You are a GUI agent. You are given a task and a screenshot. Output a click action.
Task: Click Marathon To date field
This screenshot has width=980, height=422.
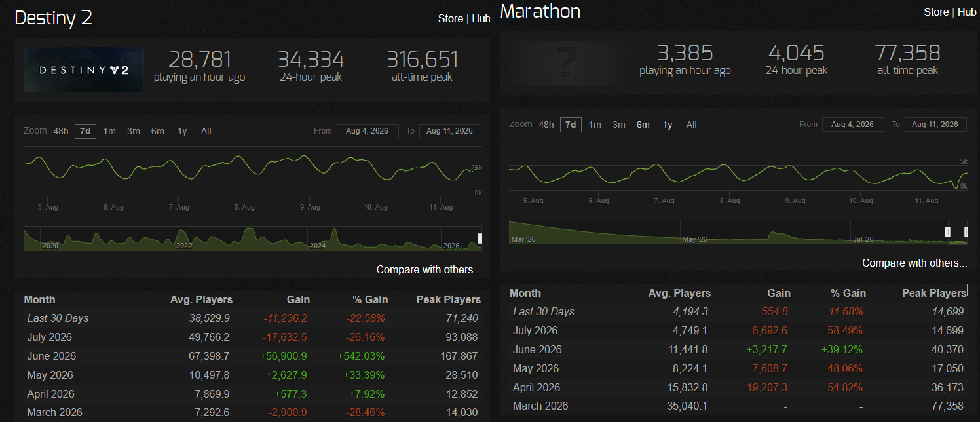[935, 125]
